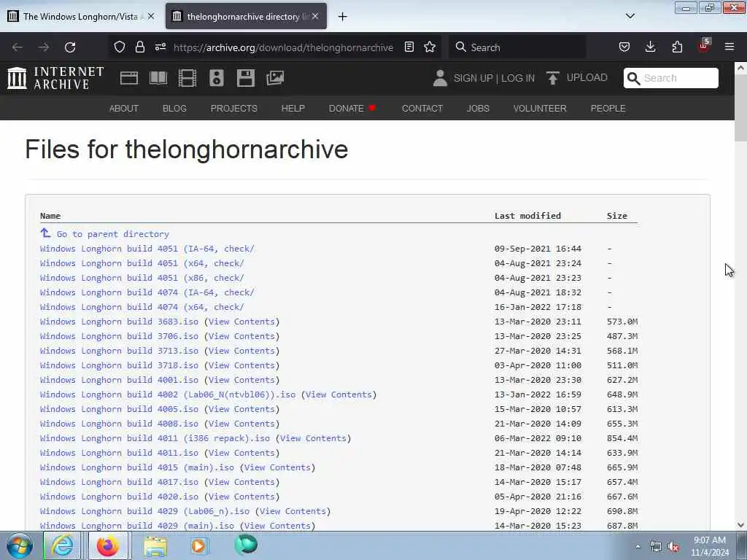Switch to The Windows Longhorn/Vista tab
The image size is (747, 560).
pyautogui.click(x=82, y=17)
